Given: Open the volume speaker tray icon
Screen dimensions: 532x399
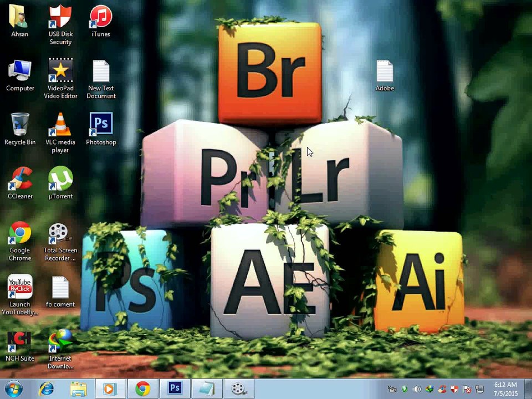Looking at the screenshot, I should point(417,389).
